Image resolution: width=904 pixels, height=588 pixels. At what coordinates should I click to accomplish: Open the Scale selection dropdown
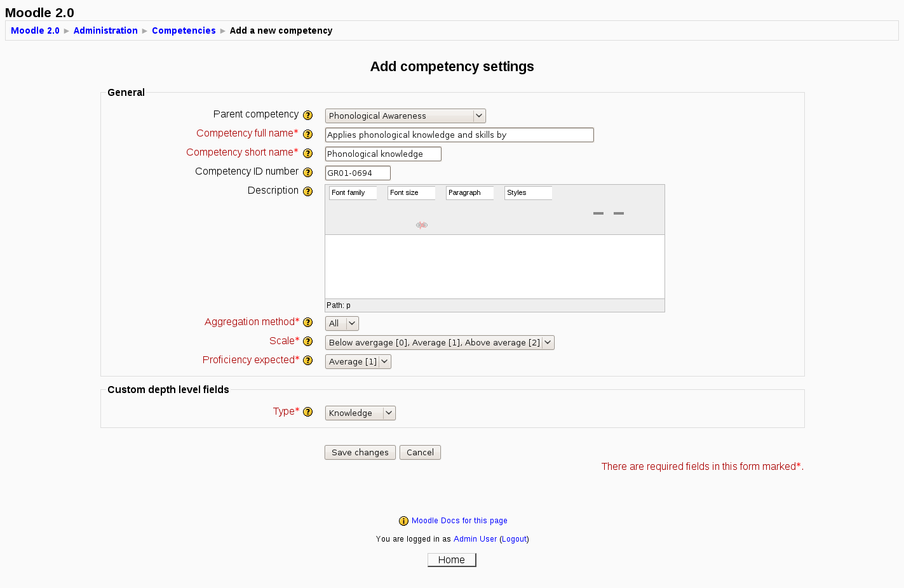(440, 342)
